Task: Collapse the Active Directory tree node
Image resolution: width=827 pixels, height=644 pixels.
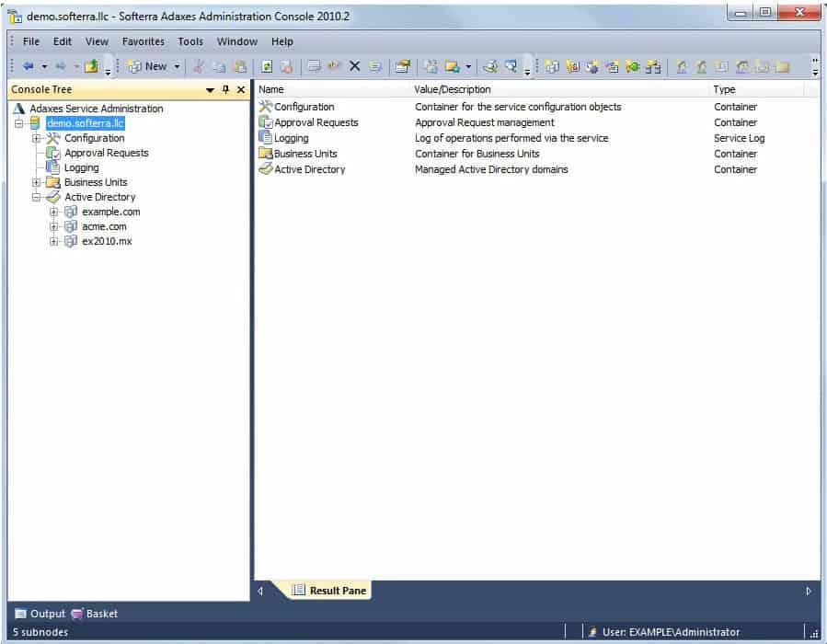Action: [x=36, y=197]
